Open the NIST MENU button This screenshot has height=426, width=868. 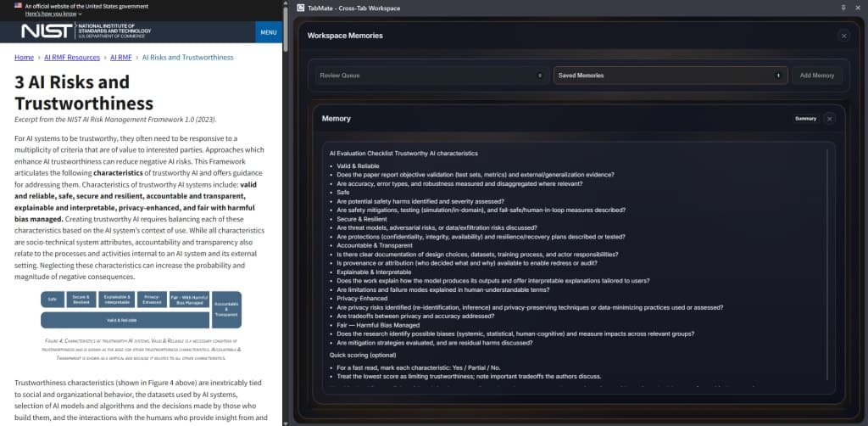[x=269, y=32]
